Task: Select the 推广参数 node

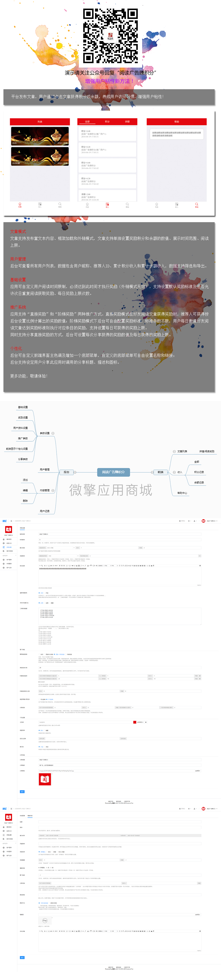Action: coord(23,438)
